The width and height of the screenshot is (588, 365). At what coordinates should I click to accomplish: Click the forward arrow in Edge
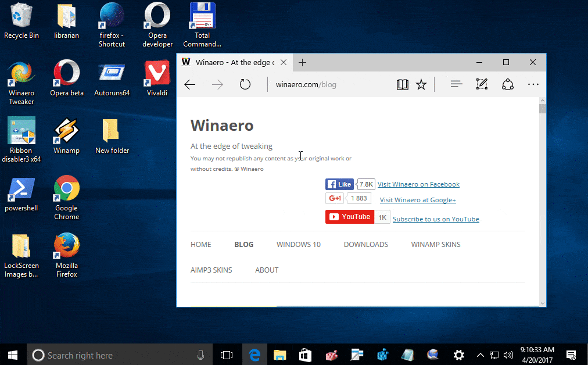coord(217,84)
